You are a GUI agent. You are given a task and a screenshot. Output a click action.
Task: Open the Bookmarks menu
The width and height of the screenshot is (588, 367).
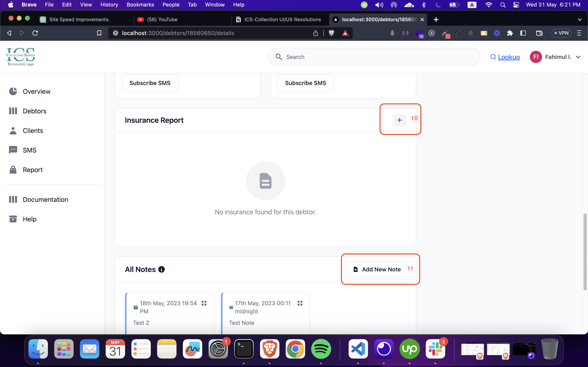(x=140, y=5)
